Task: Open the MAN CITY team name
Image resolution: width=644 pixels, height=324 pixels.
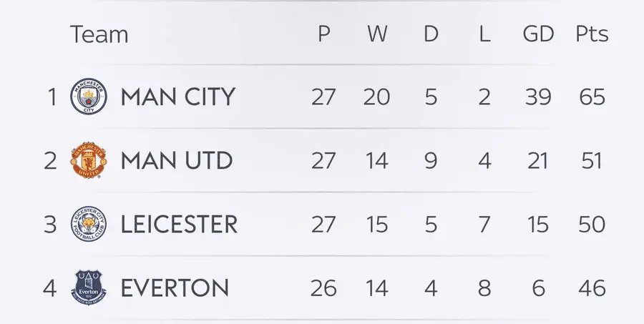Action: (177, 97)
